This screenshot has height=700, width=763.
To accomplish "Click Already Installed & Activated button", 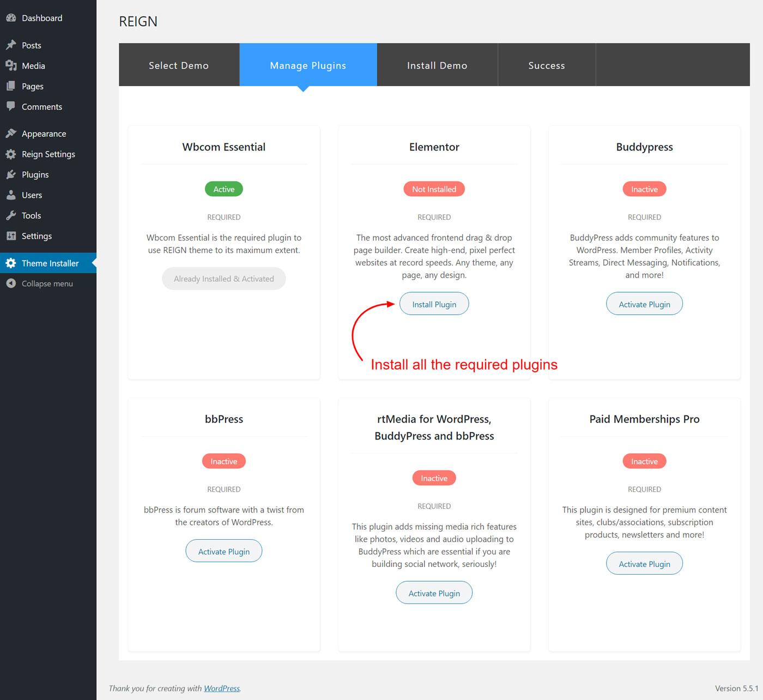I will coord(224,279).
